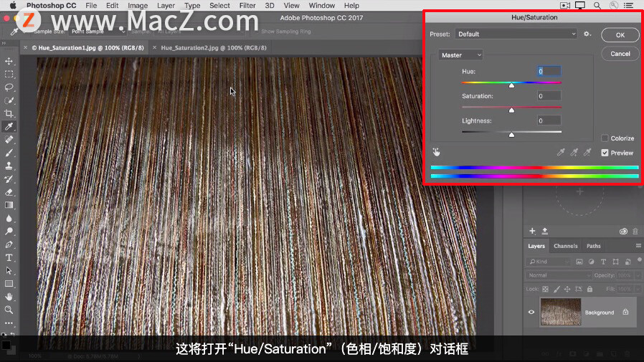Filter layers by adjustment layers icon
The width and height of the screenshot is (644, 362).
(592, 262)
